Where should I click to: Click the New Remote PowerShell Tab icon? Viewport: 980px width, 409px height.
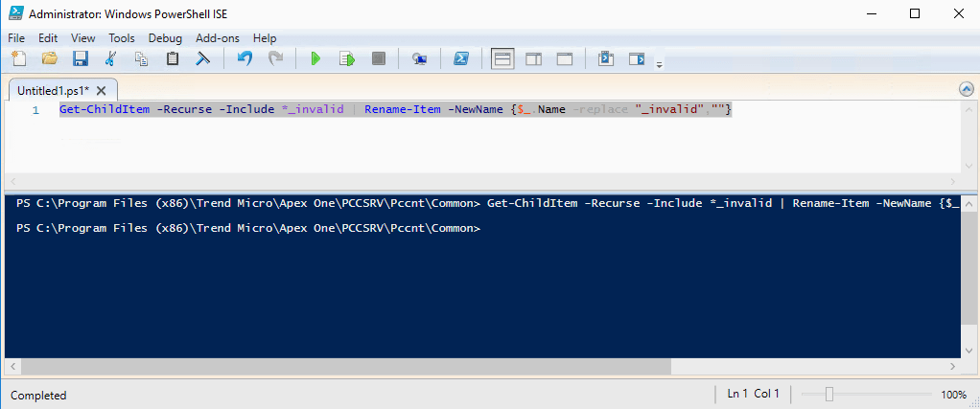pos(419,59)
